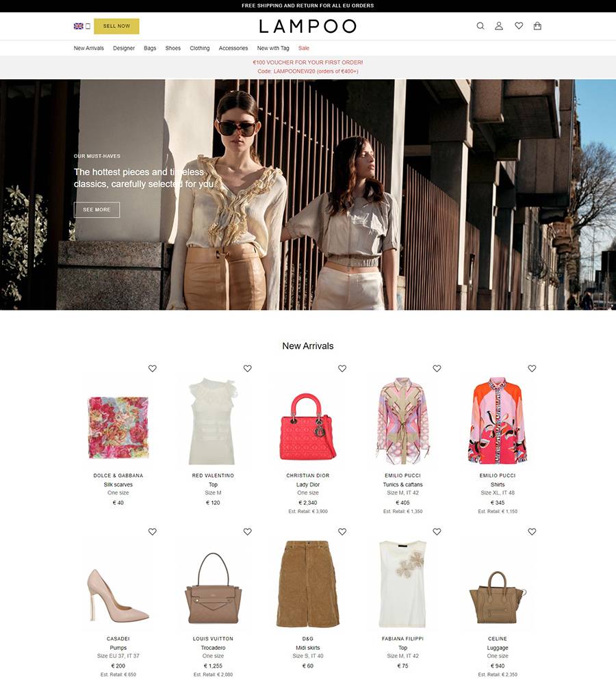Open the New Arrivals menu
This screenshot has width=616, height=682.
89,49
